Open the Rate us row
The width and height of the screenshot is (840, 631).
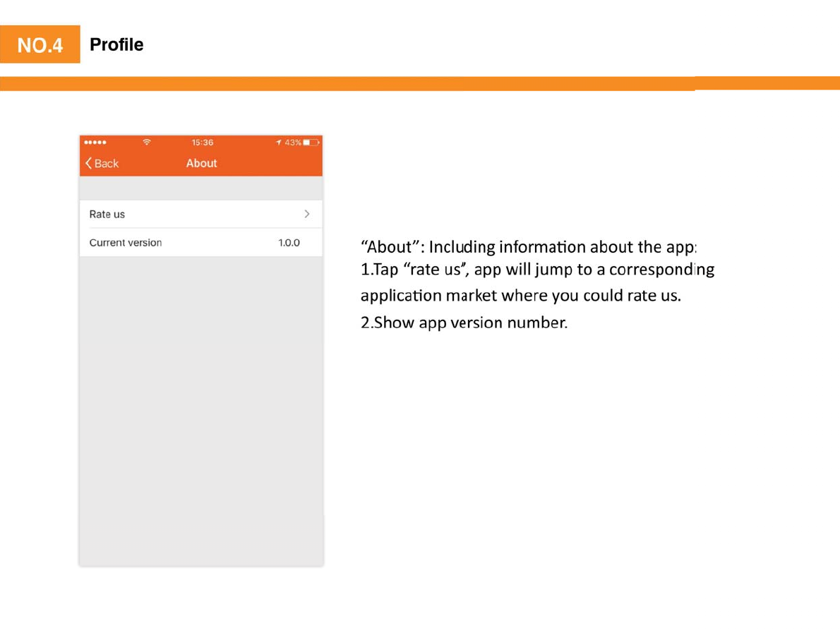tap(201, 215)
